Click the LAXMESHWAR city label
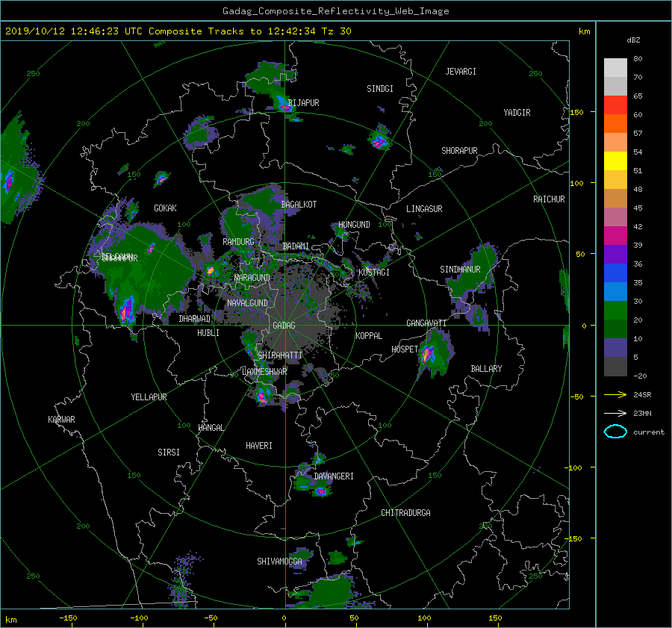Viewport: 672px width, 628px height. (x=264, y=372)
